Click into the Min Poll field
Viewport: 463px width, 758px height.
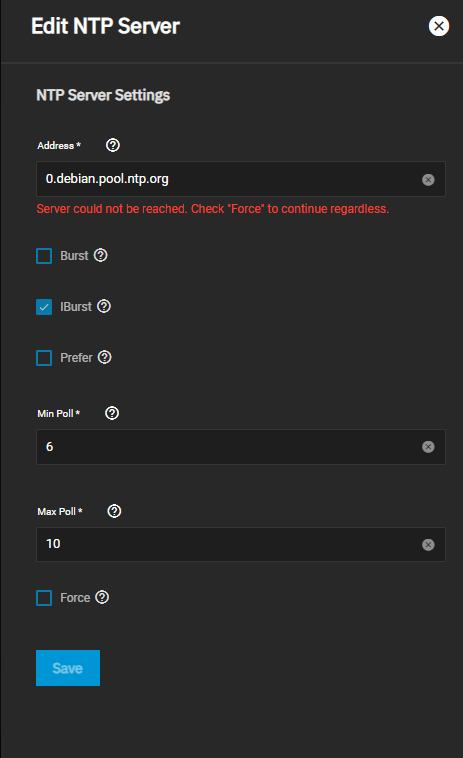[241, 447]
